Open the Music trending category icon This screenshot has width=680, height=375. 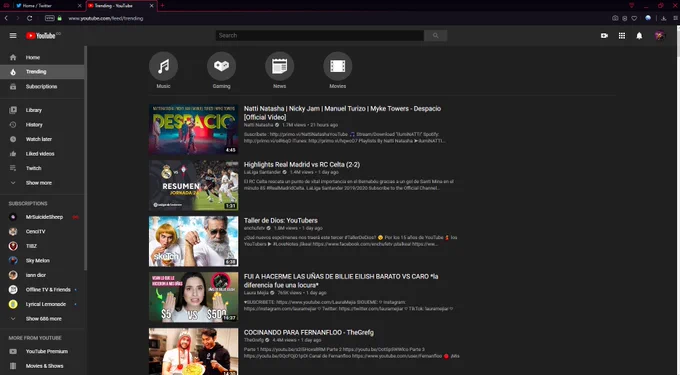163,66
